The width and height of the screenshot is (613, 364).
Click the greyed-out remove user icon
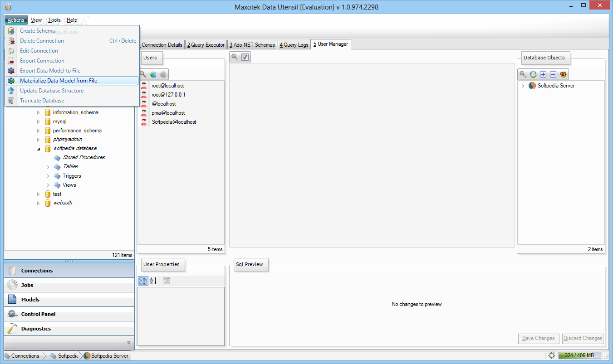(163, 74)
